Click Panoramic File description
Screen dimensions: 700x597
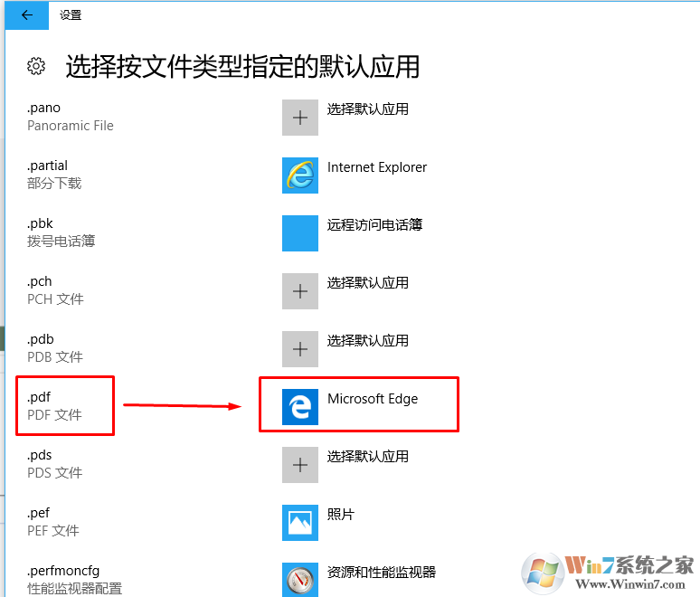tap(71, 126)
